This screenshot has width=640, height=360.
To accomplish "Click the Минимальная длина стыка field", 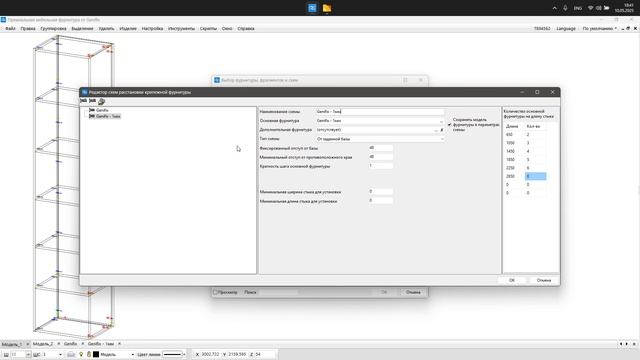I will pyautogui.click(x=380, y=200).
